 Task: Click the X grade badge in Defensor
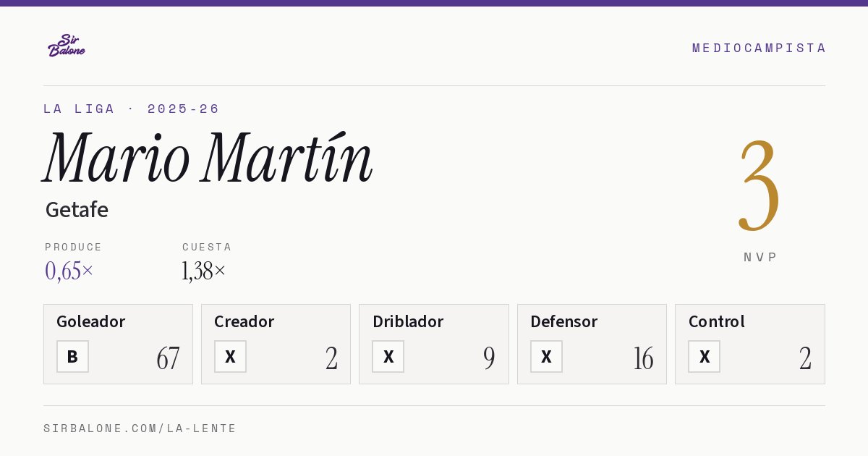pyautogui.click(x=546, y=356)
